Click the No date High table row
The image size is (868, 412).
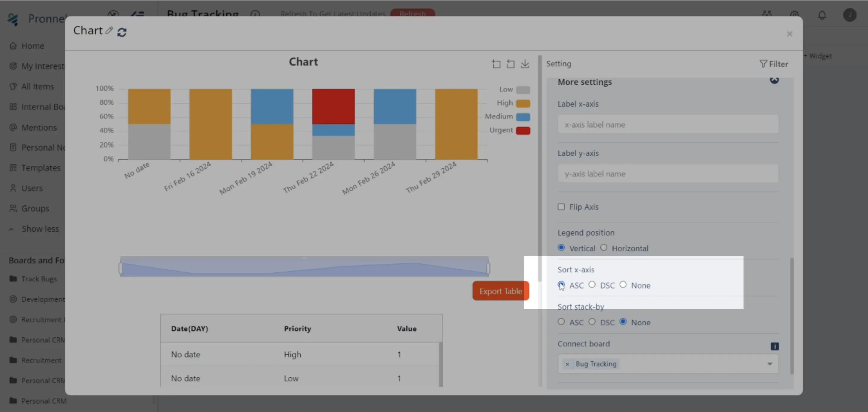coord(300,354)
